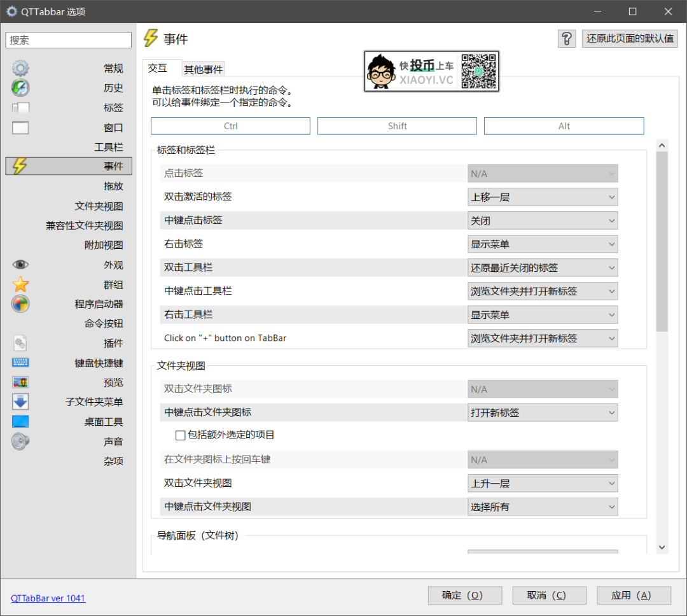Toggle the Ctrl modifier button
This screenshot has width=687, height=616.
click(x=230, y=126)
